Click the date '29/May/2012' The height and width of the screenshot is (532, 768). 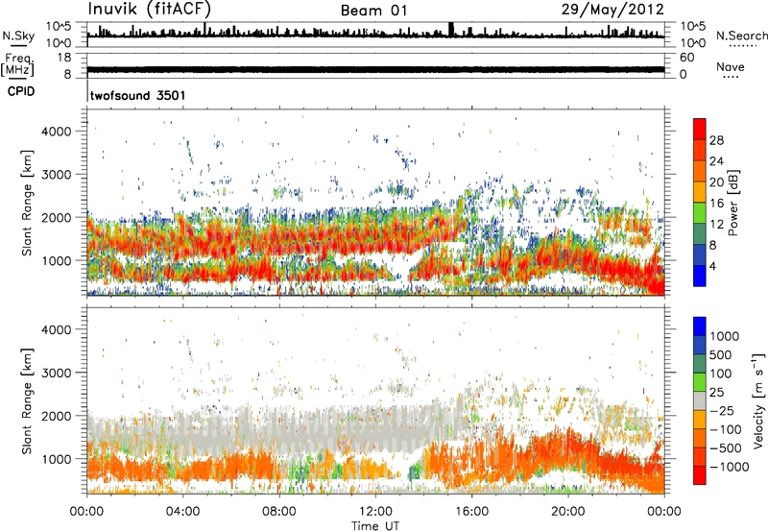[612, 9]
